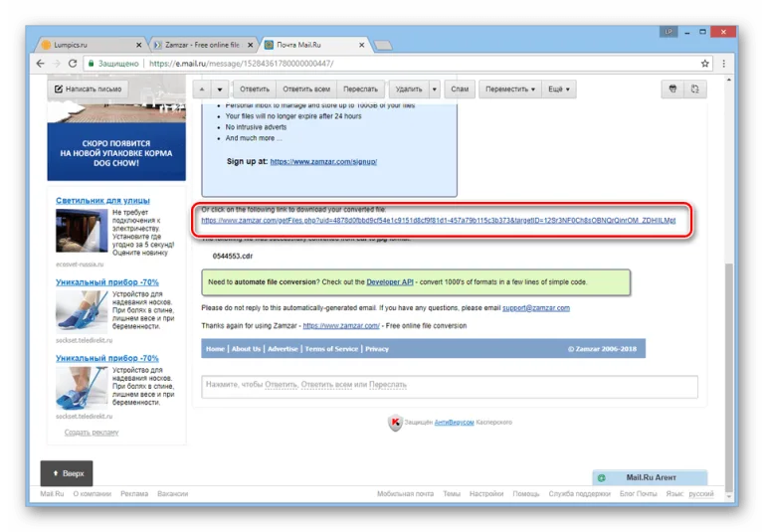Screen dimensions: 764x532
Task: Expand the Ещё menu
Action: tap(559, 89)
